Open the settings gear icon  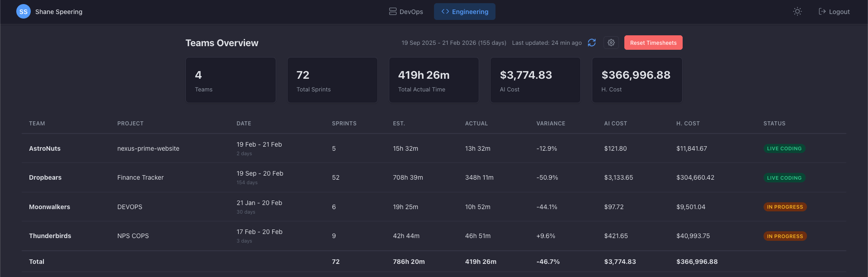[x=611, y=43]
